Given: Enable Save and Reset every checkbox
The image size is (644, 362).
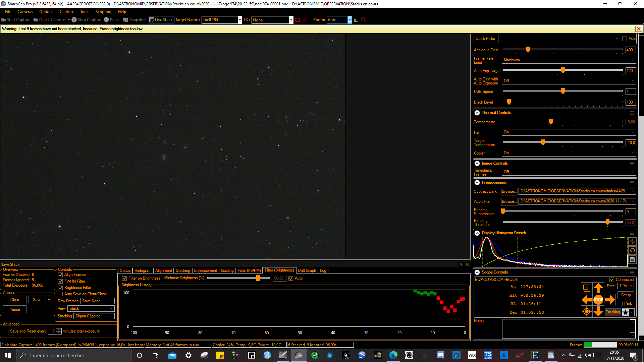Looking at the screenshot, I should point(6,331).
